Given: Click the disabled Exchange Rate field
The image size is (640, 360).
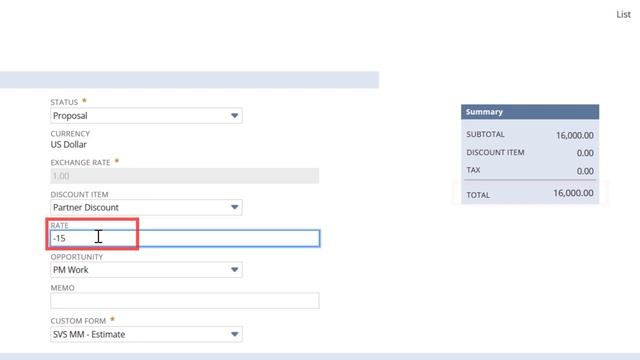Looking at the screenshot, I should coord(185,176).
